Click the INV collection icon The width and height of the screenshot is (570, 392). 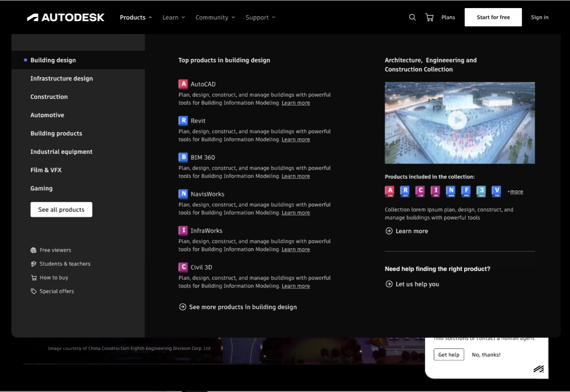tap(435, 191)
